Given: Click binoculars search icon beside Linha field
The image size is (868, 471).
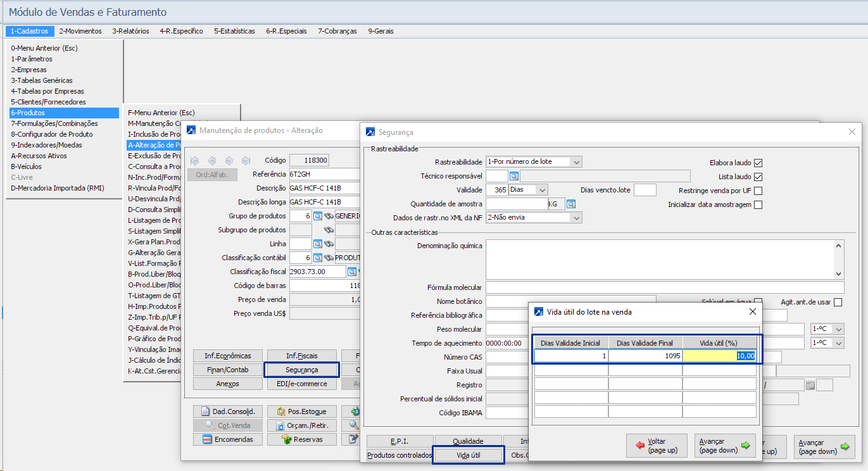Looking at the screenshot, I should coord(329,244).
